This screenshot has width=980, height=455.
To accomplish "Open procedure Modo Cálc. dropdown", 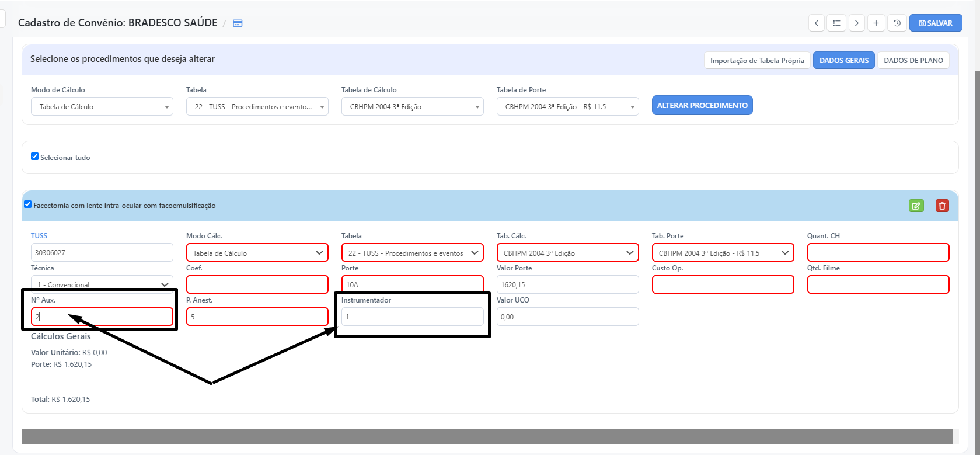I will 257,253.
